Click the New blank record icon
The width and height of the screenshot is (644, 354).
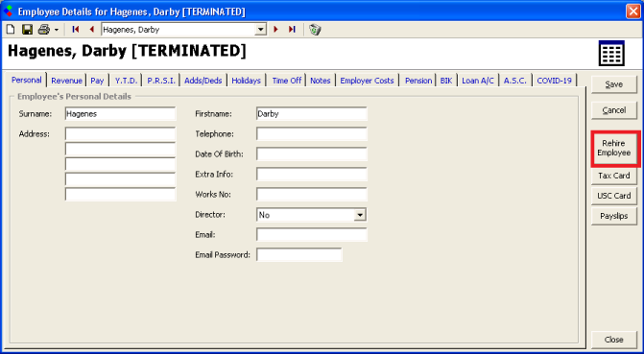coord(11,30)
